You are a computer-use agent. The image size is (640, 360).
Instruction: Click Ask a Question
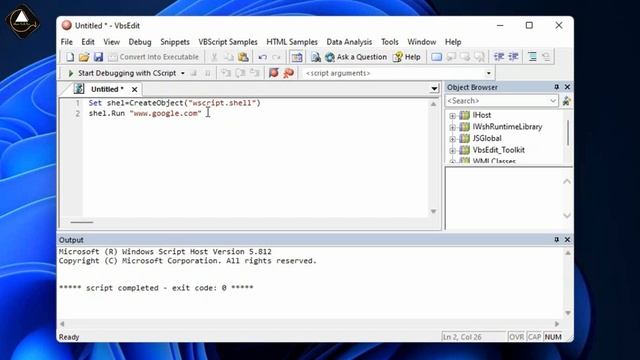coord(356,57)
